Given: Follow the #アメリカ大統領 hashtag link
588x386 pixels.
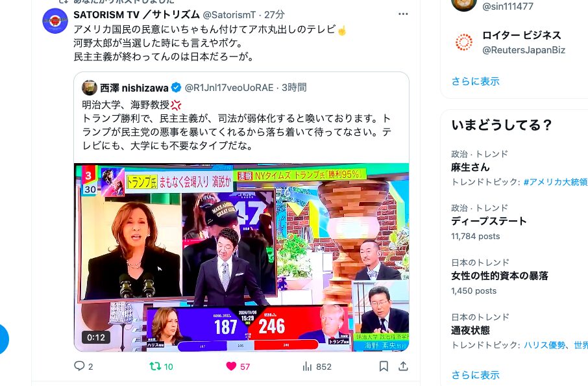Looking at the screenshot, I should 556,182.
